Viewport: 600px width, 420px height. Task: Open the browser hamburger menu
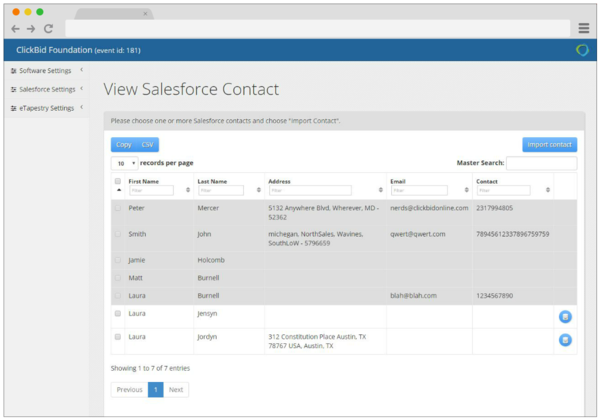coord(583,28)
